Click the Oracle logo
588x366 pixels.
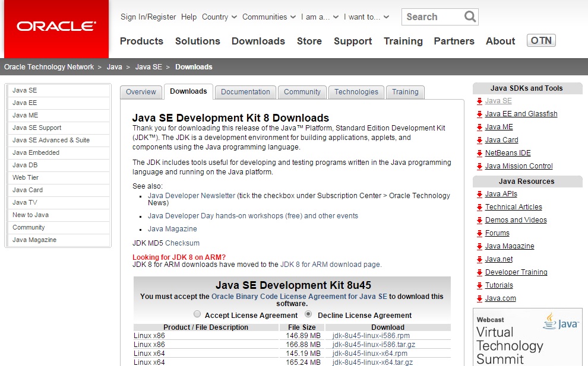(56, 27)
